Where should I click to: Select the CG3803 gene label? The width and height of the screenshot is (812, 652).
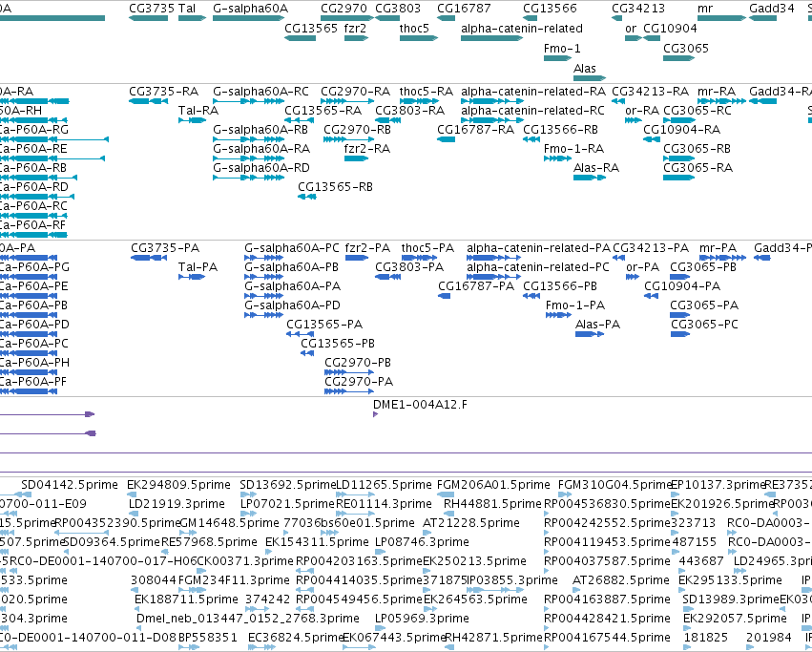pyautogui.click(x=398, y=9)
